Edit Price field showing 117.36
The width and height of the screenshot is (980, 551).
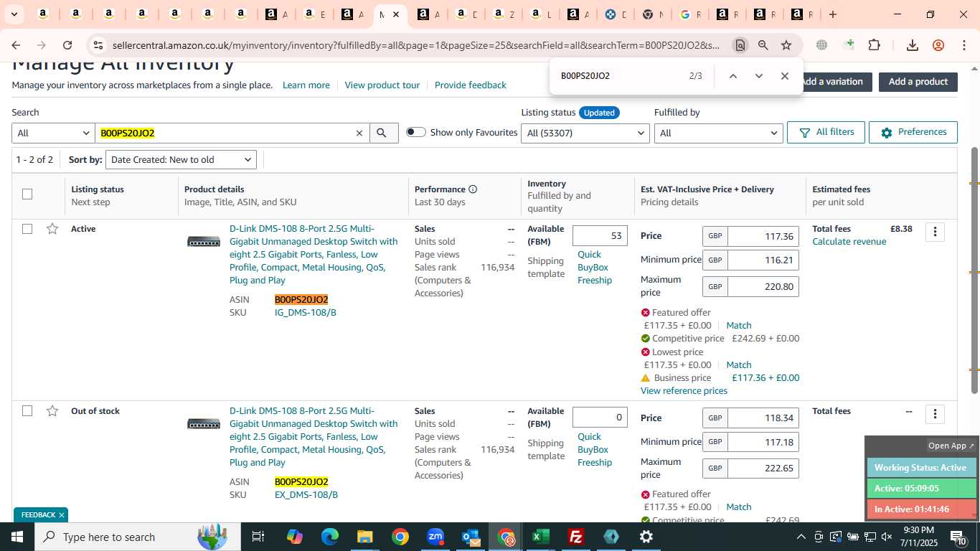pos(763,236)
